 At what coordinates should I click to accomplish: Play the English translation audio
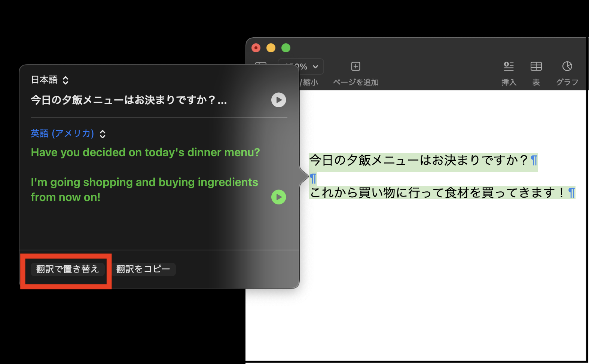pos(278,197)
